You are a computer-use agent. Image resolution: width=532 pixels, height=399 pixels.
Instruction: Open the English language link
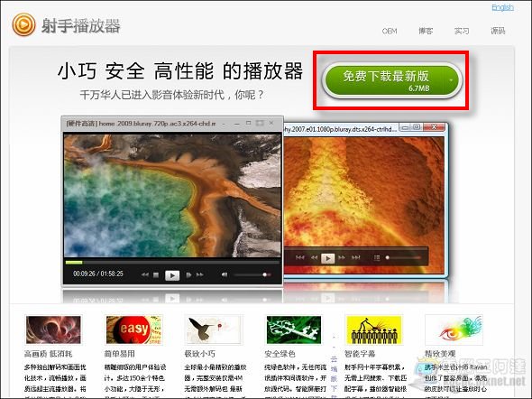502,7
